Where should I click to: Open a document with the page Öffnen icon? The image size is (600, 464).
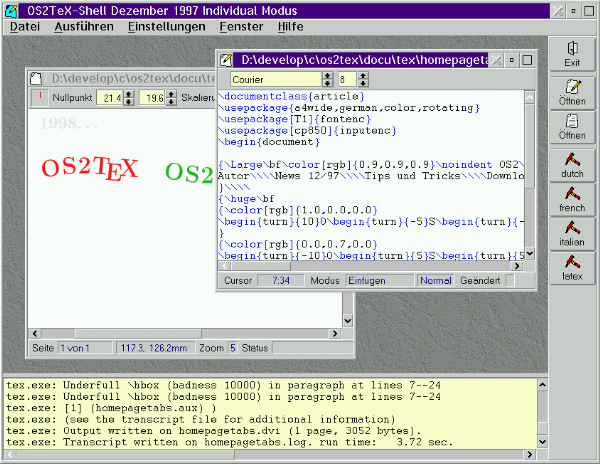click(x=572, y=127)
